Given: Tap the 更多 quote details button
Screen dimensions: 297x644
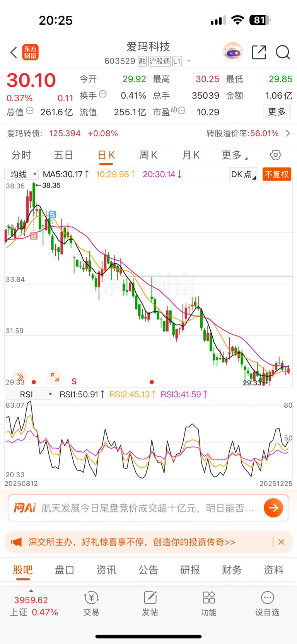Looking at the screenshot, I should [x=277, y=112].
